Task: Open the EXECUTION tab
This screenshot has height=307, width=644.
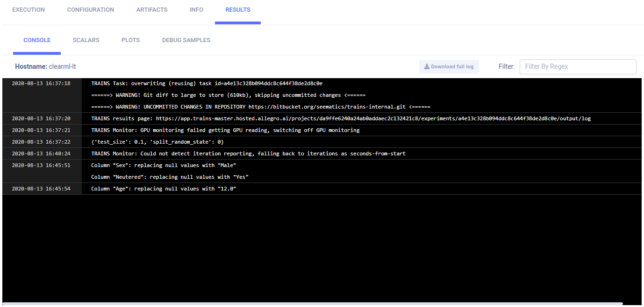Action: coord(29,10)
